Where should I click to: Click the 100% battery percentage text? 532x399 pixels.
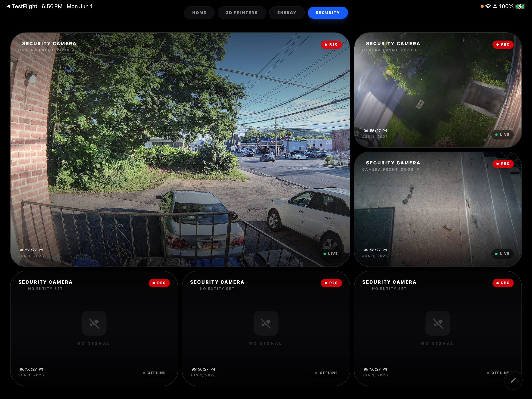(x=506, y=6)
